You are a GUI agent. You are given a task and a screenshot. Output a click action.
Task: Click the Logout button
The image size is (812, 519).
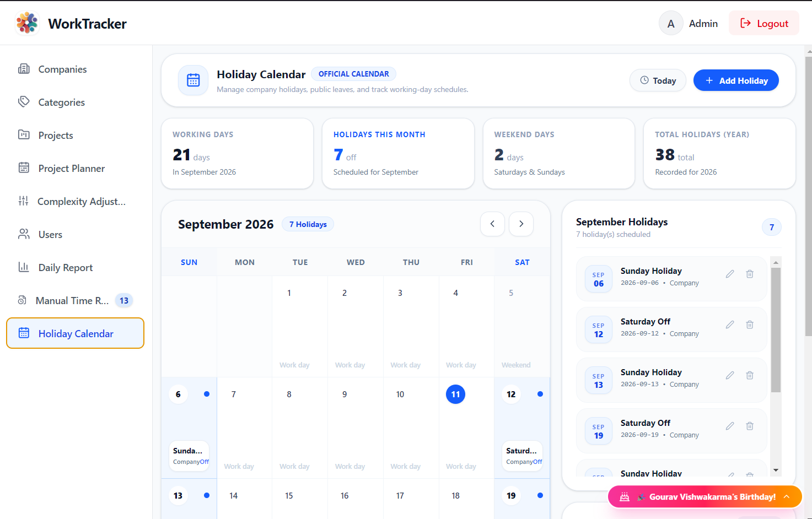click(x=763, y=23)
